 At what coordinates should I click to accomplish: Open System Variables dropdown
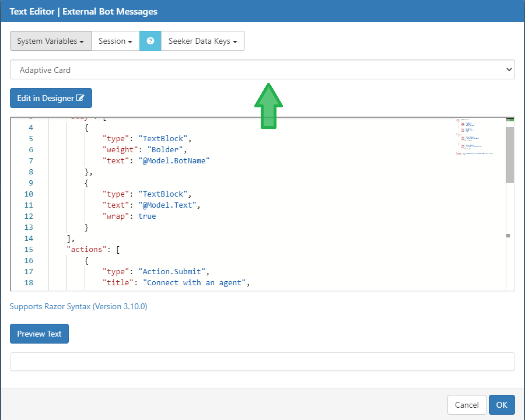pos(51,41)
